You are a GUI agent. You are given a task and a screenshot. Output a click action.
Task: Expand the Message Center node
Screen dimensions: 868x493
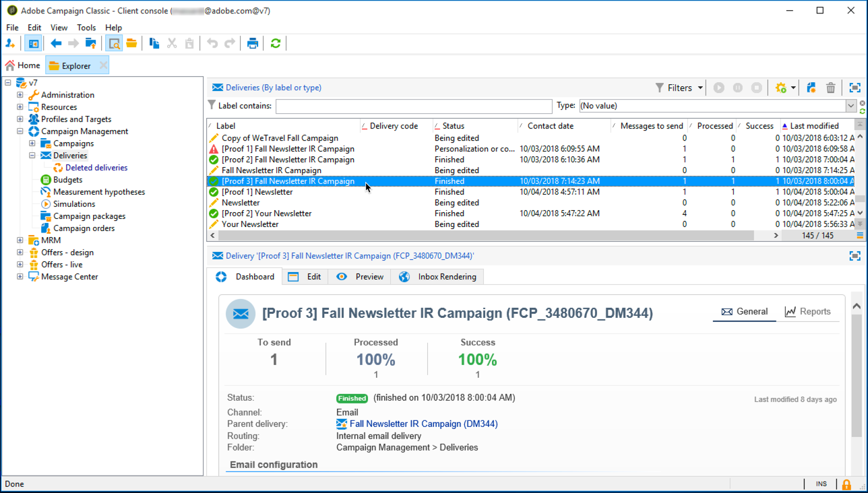20,277
